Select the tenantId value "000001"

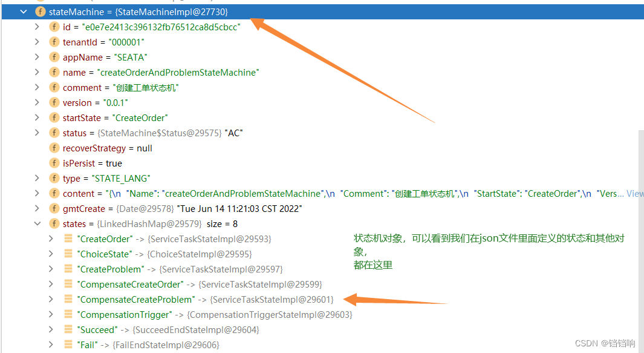click(x=126, y=42)
